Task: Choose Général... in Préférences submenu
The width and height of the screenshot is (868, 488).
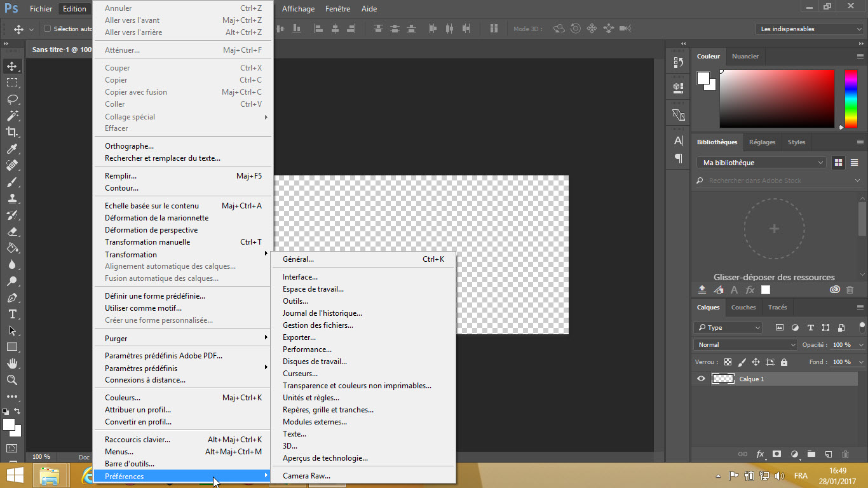Action: tap(363, 259)
